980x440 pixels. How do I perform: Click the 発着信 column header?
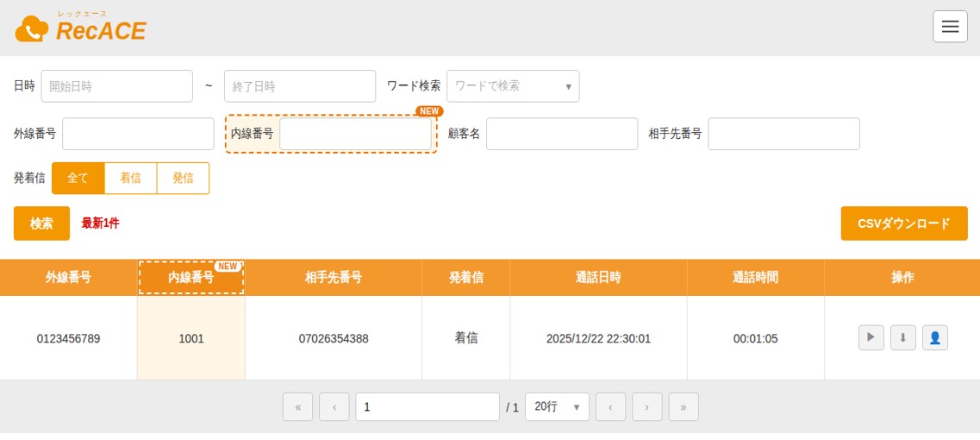pos(465,278)
